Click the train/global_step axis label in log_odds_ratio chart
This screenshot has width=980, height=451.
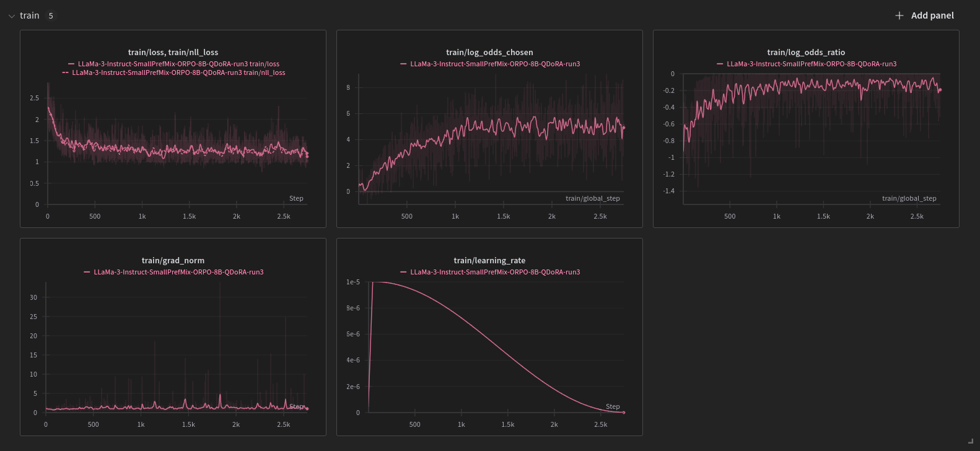click(909, 198)
